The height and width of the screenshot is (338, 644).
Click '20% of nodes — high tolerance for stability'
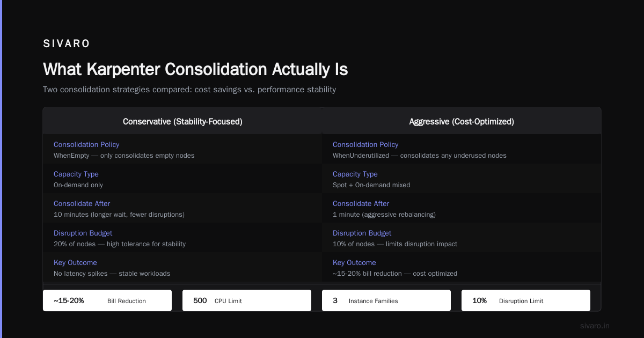120,244
